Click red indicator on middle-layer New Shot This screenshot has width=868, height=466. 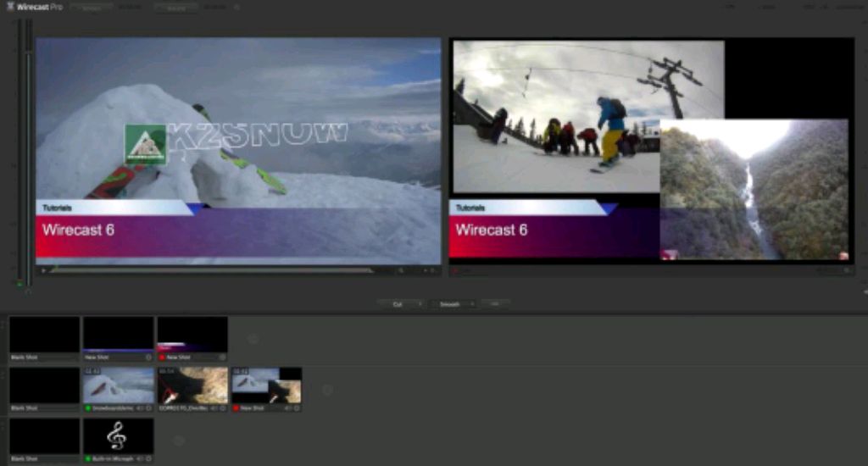[236, 408]
